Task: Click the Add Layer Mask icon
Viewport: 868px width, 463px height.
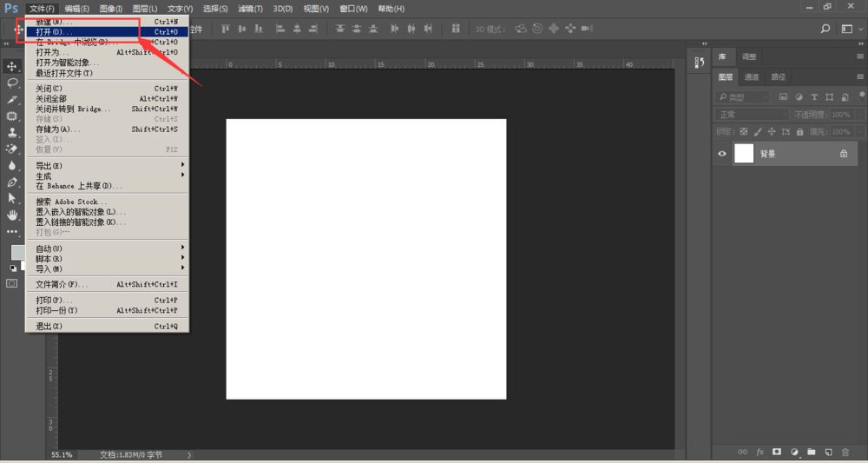Action: click(777, 452)
